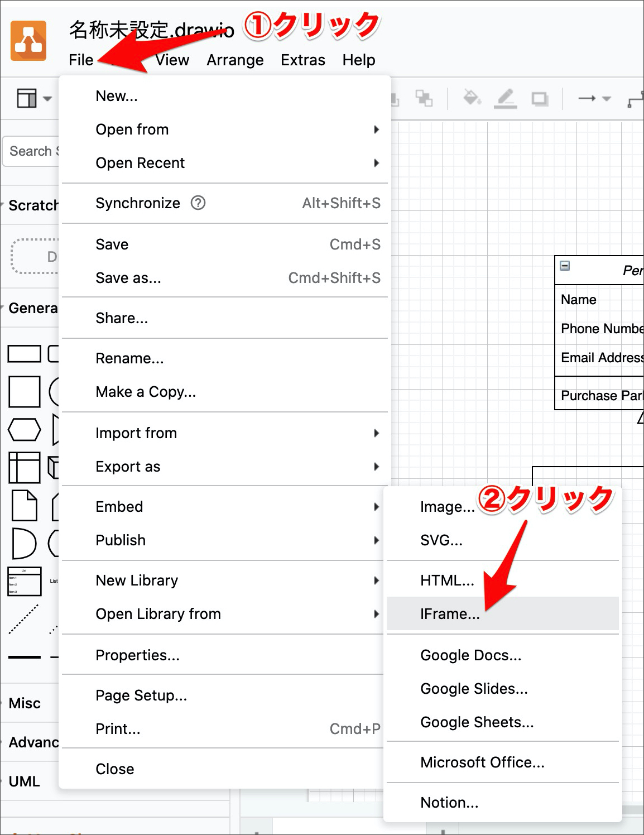Select IFrame... from the Embed submenu
644x835 pixels.
click(450, 614)
